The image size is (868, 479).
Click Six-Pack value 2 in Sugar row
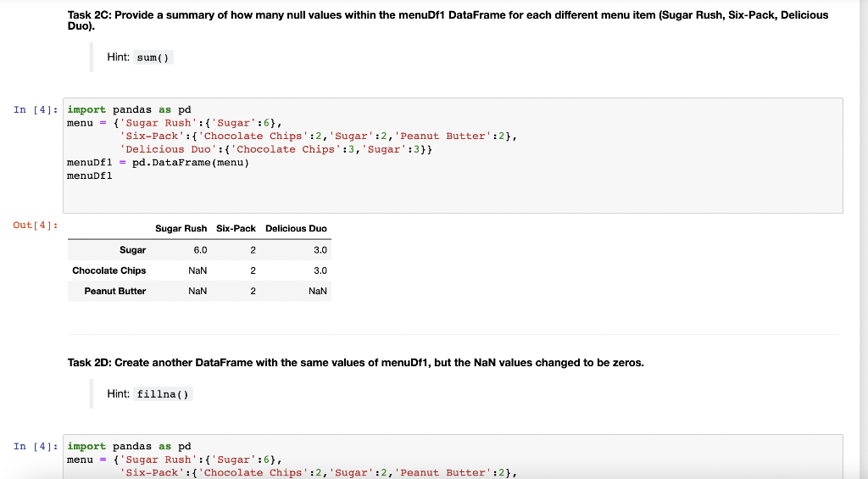253,250
